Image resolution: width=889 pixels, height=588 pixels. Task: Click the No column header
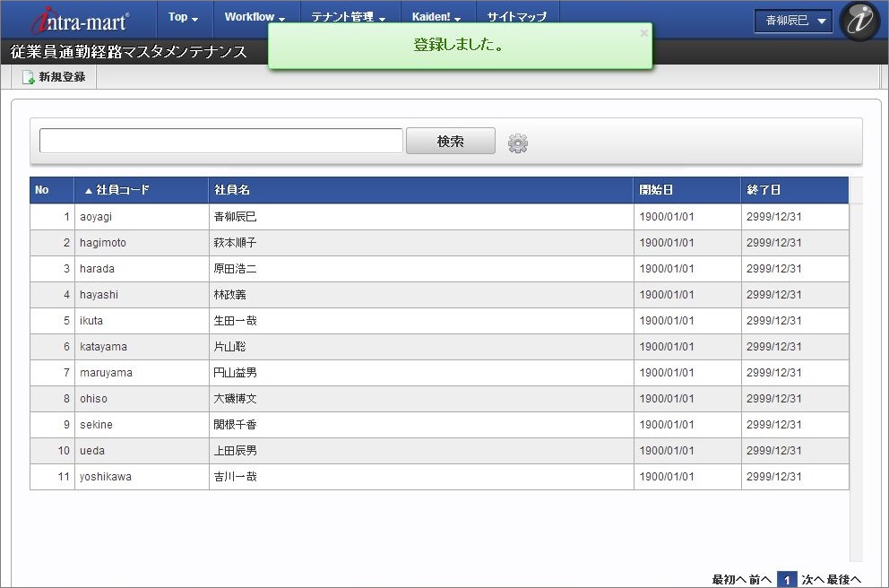pyautogui.click(x=52, y=190)
